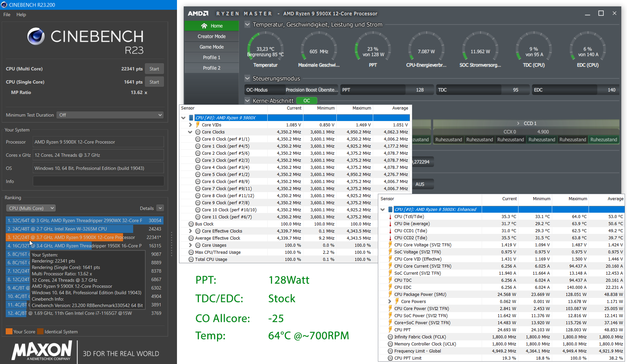The width and height of the screenshot is (627, 364).
Task: Open the Minimum Test Duration dropdown
Action: pyautogui.click(x=110, y=115)
